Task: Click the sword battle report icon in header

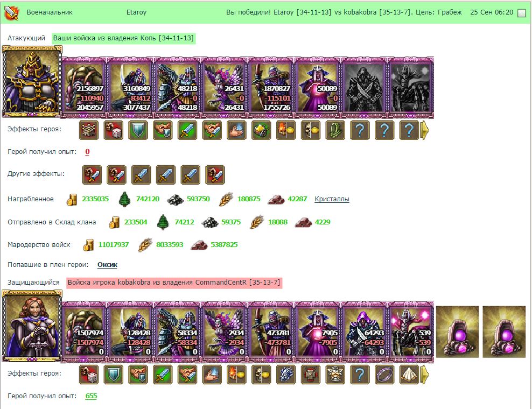Action: coord(11,13)
